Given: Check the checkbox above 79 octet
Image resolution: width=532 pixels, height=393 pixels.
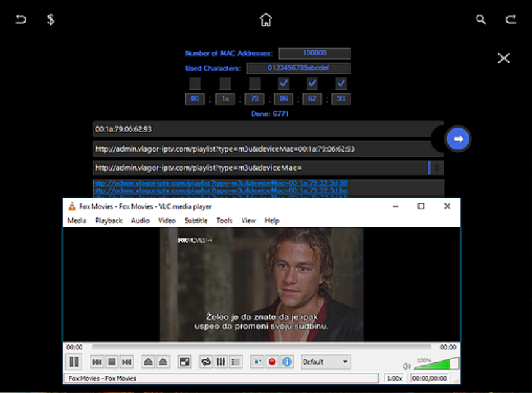Looking at the screenshot, I should 255,83.
